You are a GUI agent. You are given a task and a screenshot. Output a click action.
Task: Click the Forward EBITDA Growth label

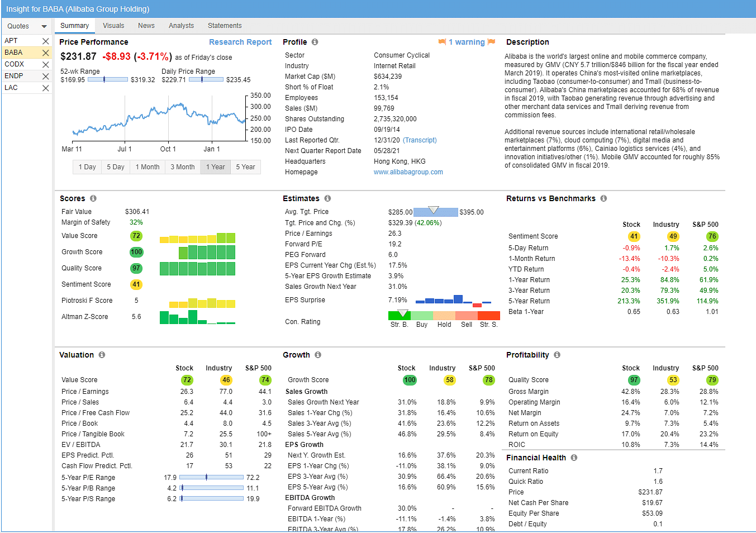(x=325, y=508)
